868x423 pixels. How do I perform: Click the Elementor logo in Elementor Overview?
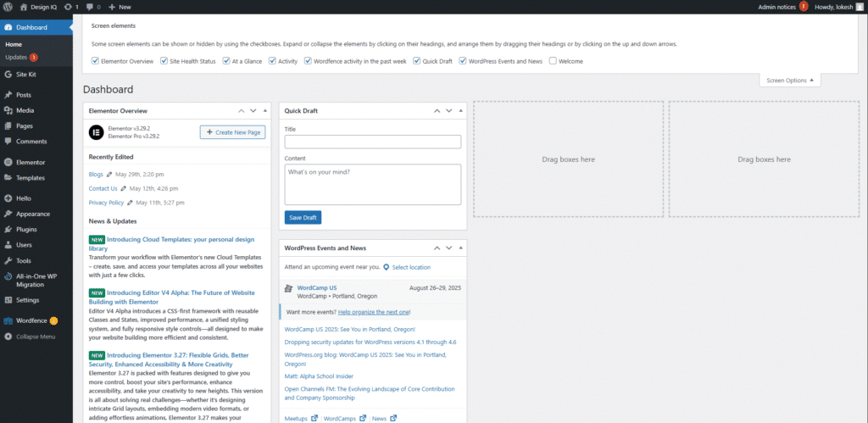(x=97, y=132)
